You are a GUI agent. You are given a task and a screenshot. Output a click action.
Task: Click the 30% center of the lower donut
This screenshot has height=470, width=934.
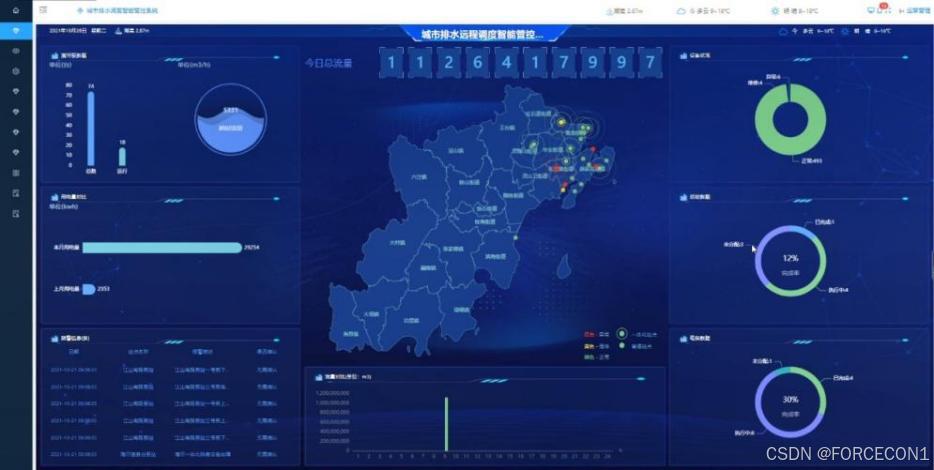click(x=790, y=400)
